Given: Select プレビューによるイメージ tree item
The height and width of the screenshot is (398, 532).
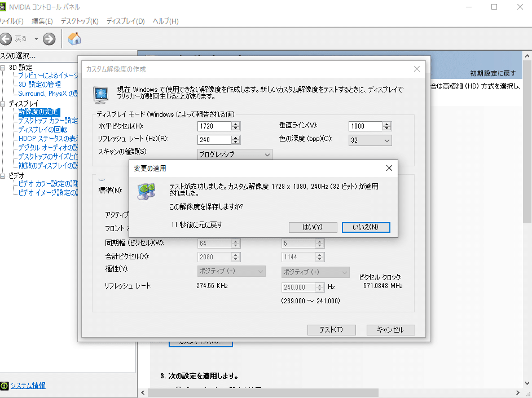Looking at the screenshot, I should 48,76.
